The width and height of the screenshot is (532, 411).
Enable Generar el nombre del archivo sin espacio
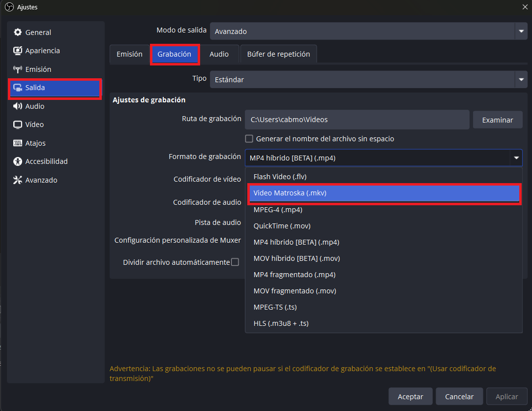pos(249,138)
